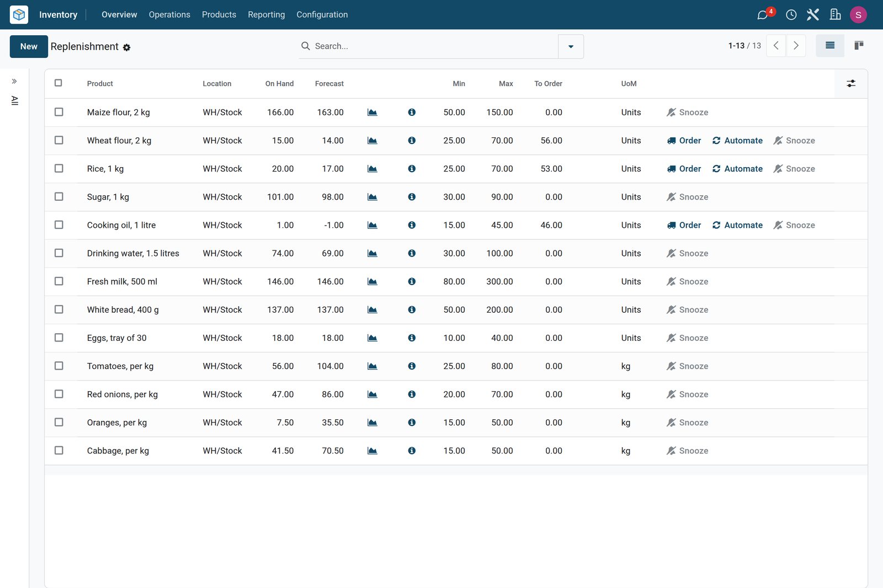Sort by the On Hand column header

[279, 84]
